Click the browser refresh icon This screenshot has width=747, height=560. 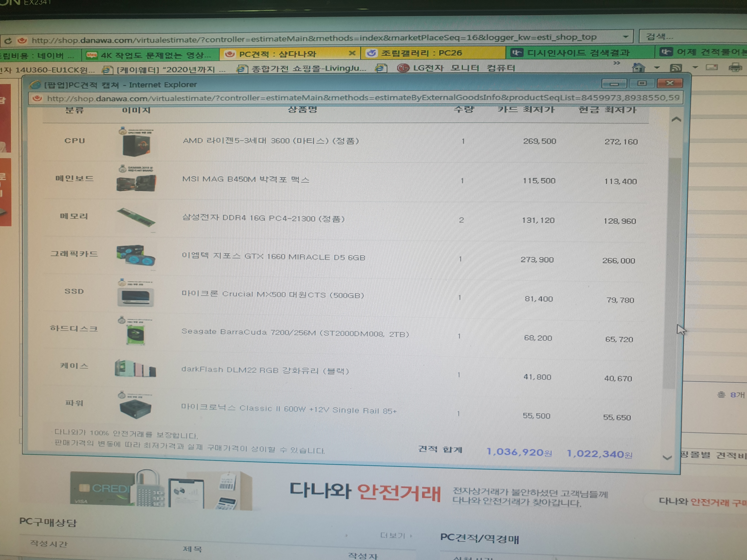coord(8,41)
